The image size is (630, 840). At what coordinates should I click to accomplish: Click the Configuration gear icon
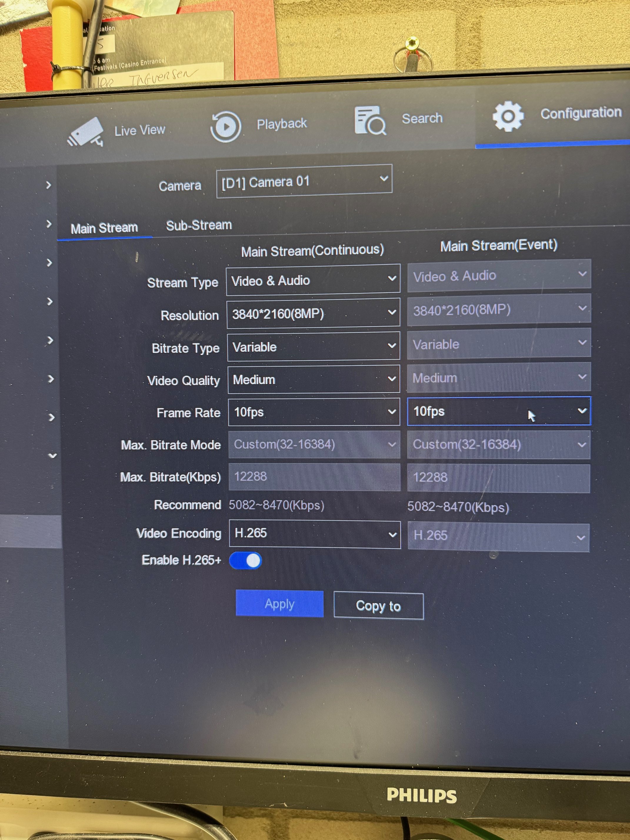click(508, 116)
